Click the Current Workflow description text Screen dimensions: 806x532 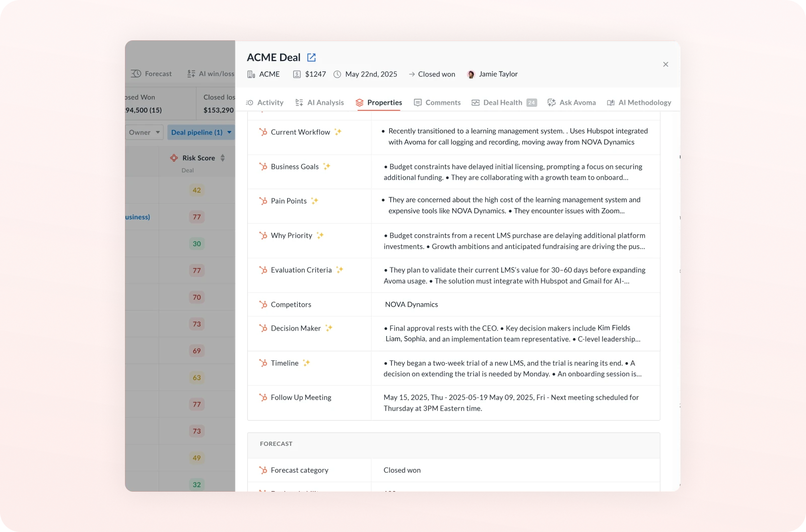(514, 137)
